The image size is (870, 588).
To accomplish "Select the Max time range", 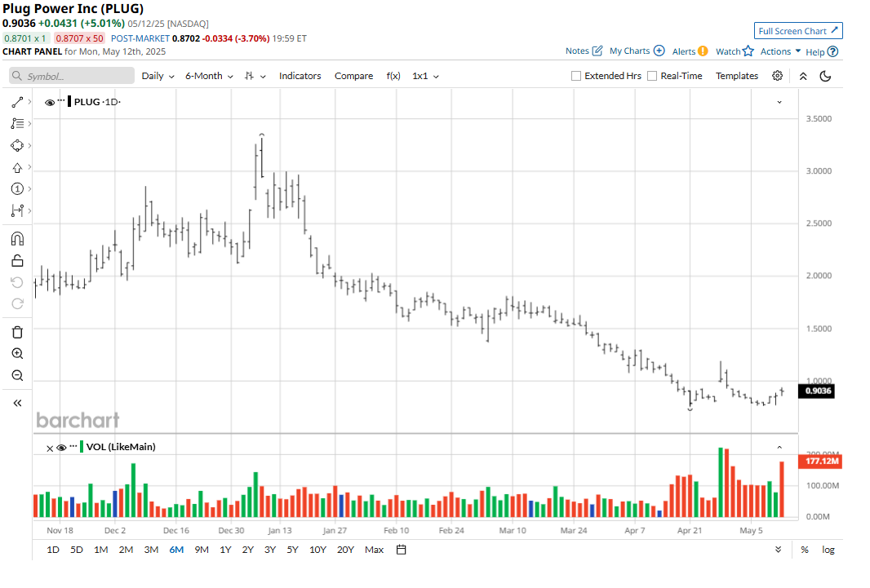I will click(x=374, y=550).
